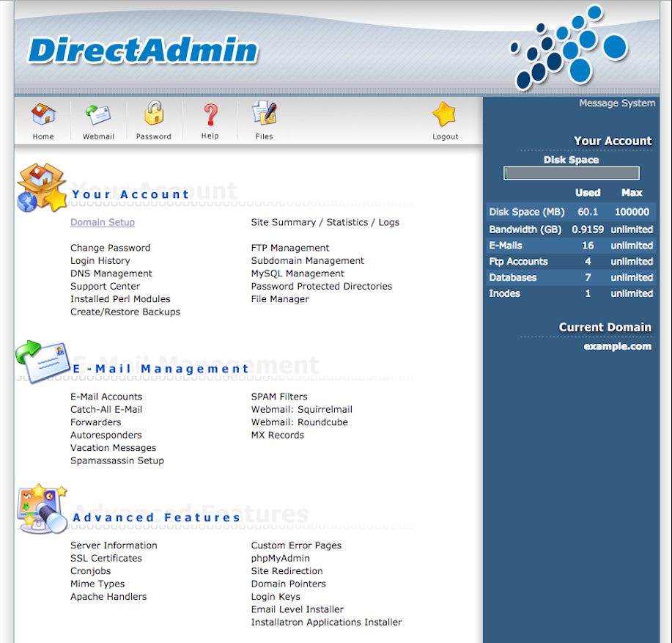
Task: Open Catch-All E-Mail settings
Action: click(x=106, y=409)
